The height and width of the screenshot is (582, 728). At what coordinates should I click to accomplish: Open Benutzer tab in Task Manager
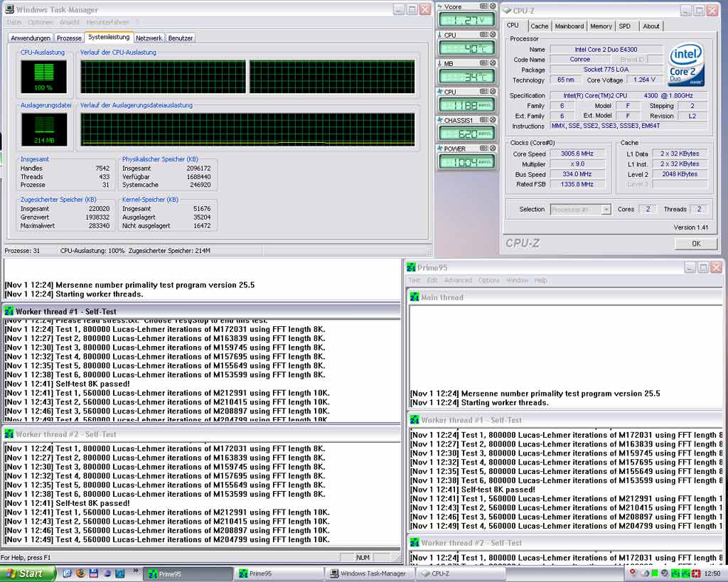[x=180, y=38]
